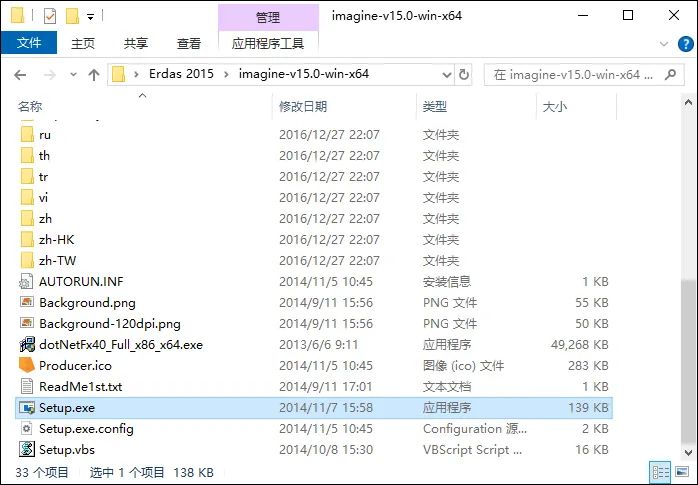Click the vi folder icon
This screenshot has height=485, width=698.
pos(27,198)
